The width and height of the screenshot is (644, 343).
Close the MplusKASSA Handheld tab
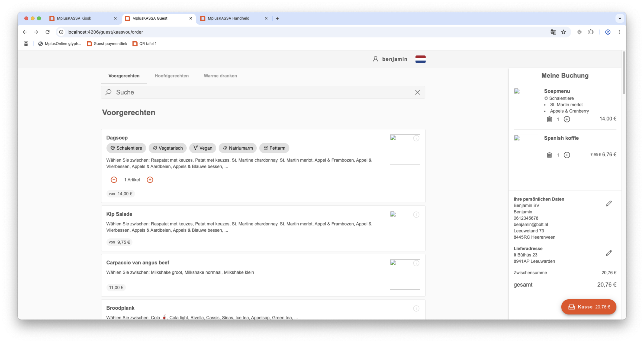tap(266, 18)
